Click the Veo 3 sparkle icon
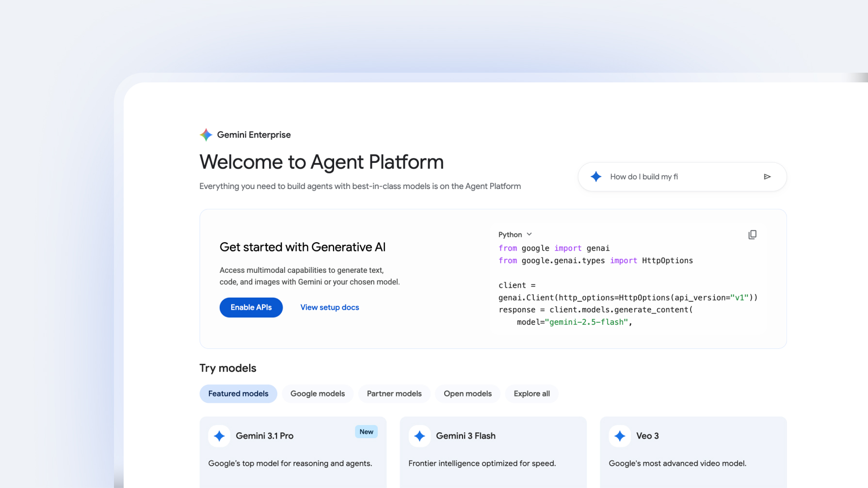 (620, 436)
